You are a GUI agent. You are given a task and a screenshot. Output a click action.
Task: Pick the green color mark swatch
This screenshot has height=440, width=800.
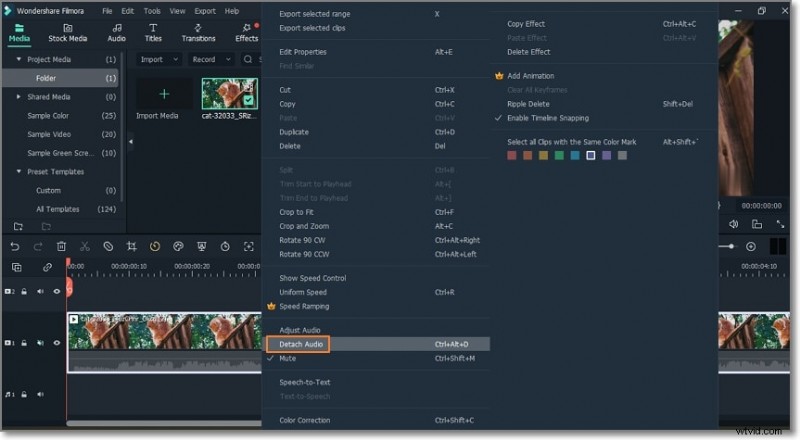pyautogui.click(x=559, y=156)
